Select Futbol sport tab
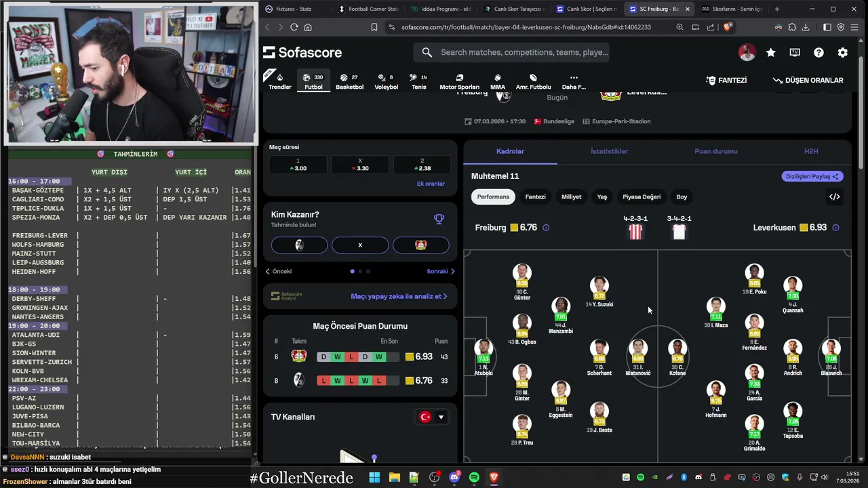This screenshot has width=868, height=488. coord(313,81)
